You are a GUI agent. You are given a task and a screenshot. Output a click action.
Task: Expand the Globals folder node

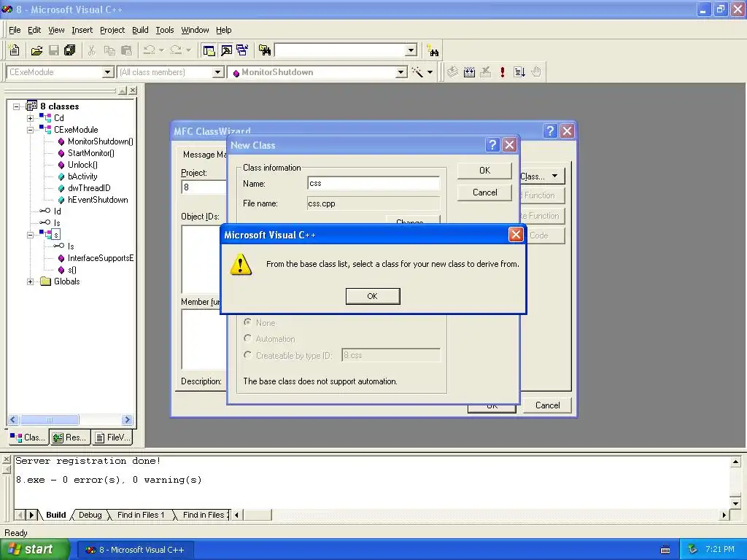30,281
